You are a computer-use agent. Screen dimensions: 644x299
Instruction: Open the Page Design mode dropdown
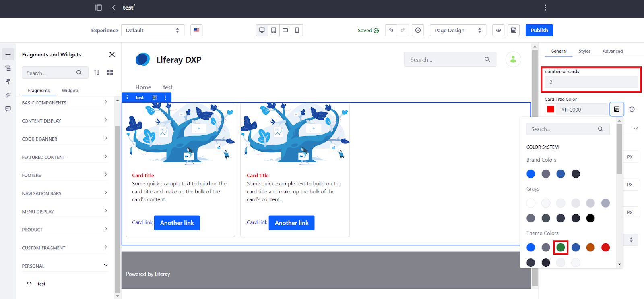point(458,30)
